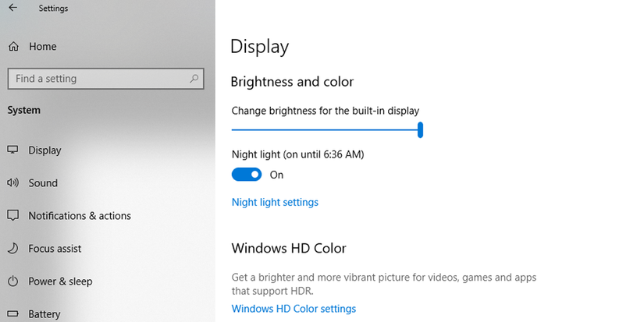Click the Focus assist moon icon
644x322 pixels.
pos(13,249)
